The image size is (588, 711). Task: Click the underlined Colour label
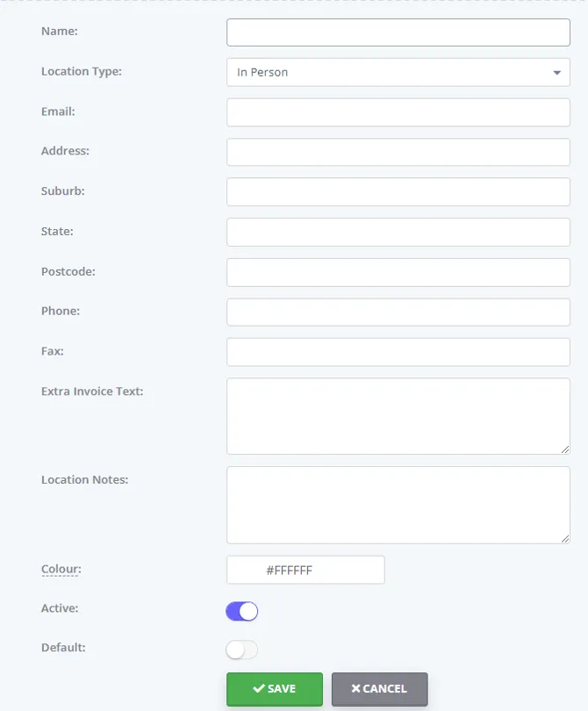point(61,569)
